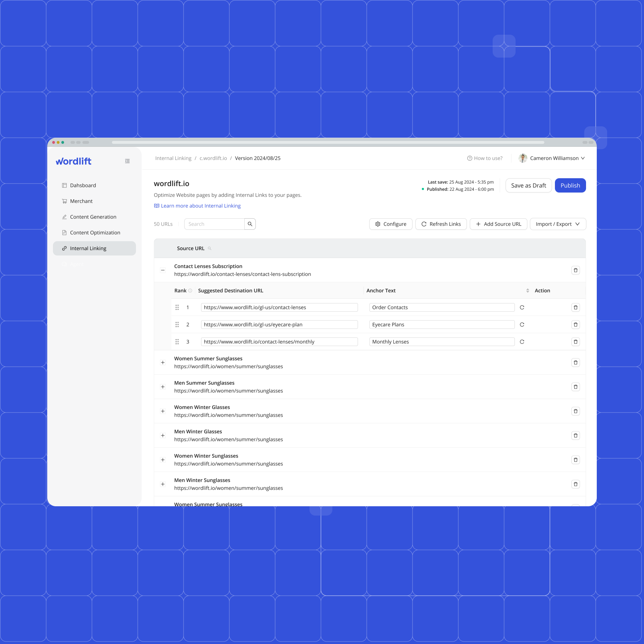The image size is (644, 644).
Task: Regenerate anchor text for Order Contacts
Action: click(x=522, y=307)
